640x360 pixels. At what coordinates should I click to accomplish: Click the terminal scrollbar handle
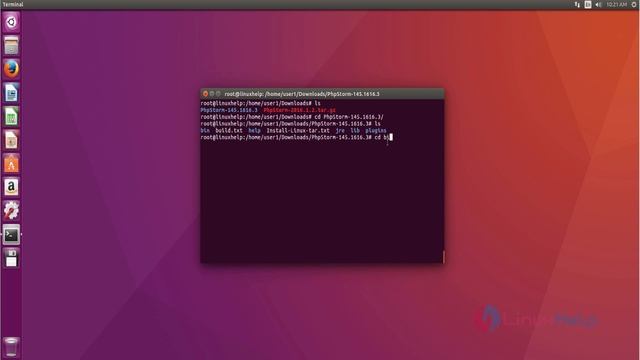(443, 257)
